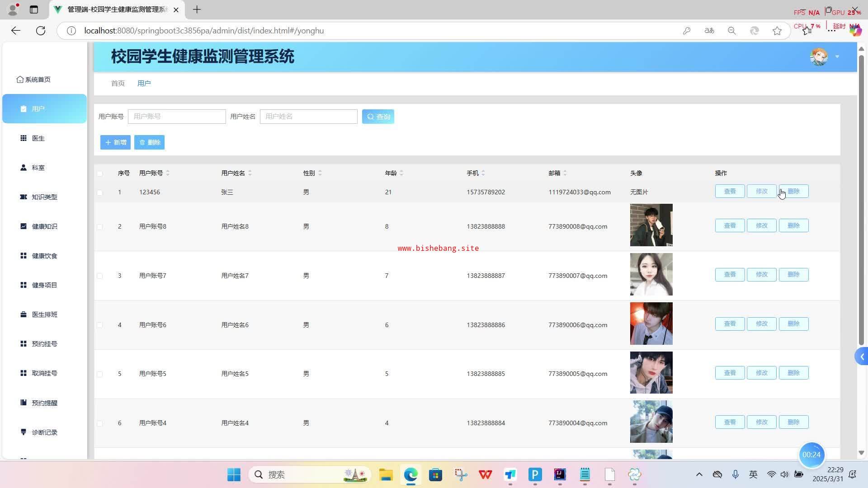Click the 诊断记录 icon in sidebar
Image resolution: width=868 pixels, height=488 pixels.
[x=24, y=432]
